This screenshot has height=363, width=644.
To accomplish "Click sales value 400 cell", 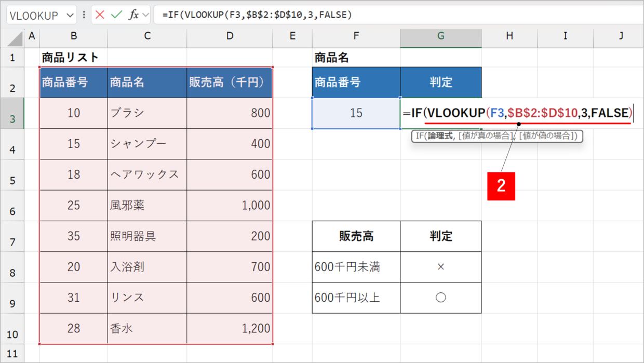I will [x=230, y=144].
